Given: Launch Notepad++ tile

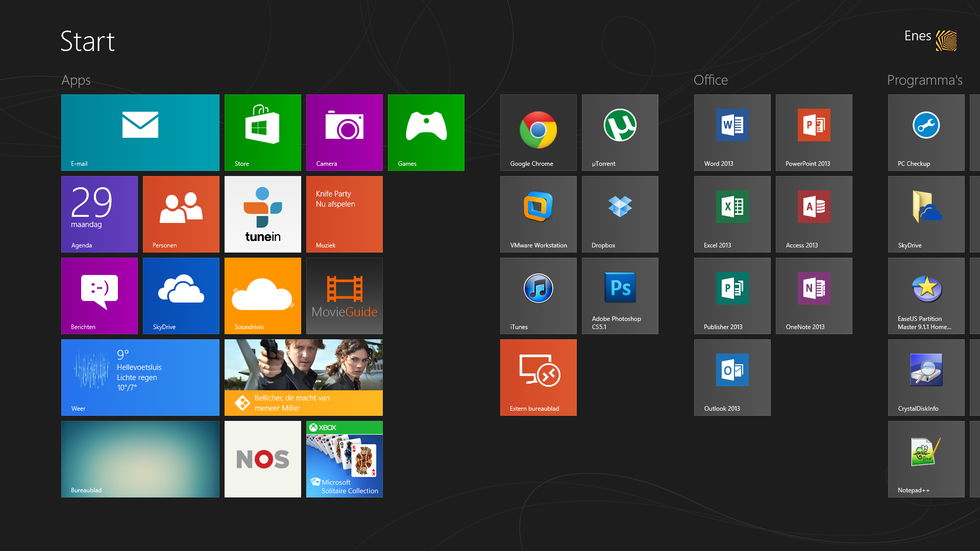Looking at the screenshot, I should [x=926, y=459].
